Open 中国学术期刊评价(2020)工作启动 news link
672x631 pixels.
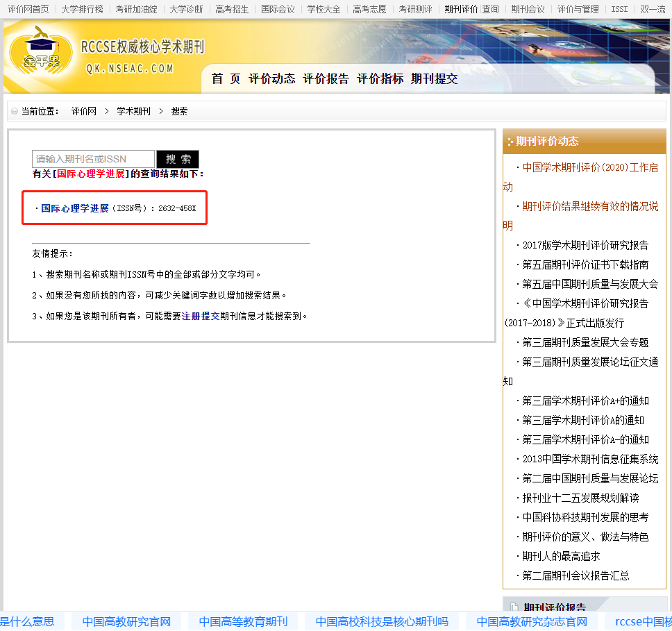coord(589,167)
